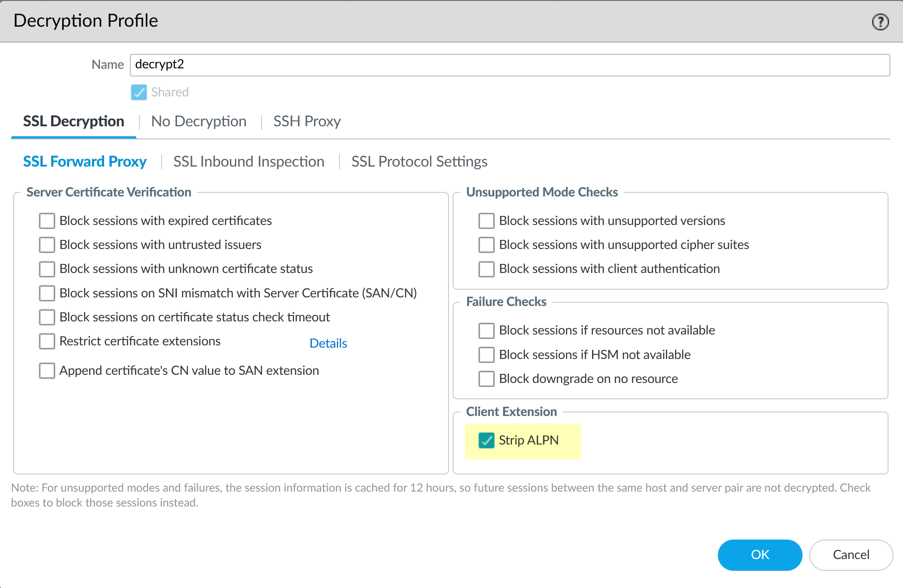Enable Block sessions with unsupported versions
This screenshot has height=588, width=903.
487,221
